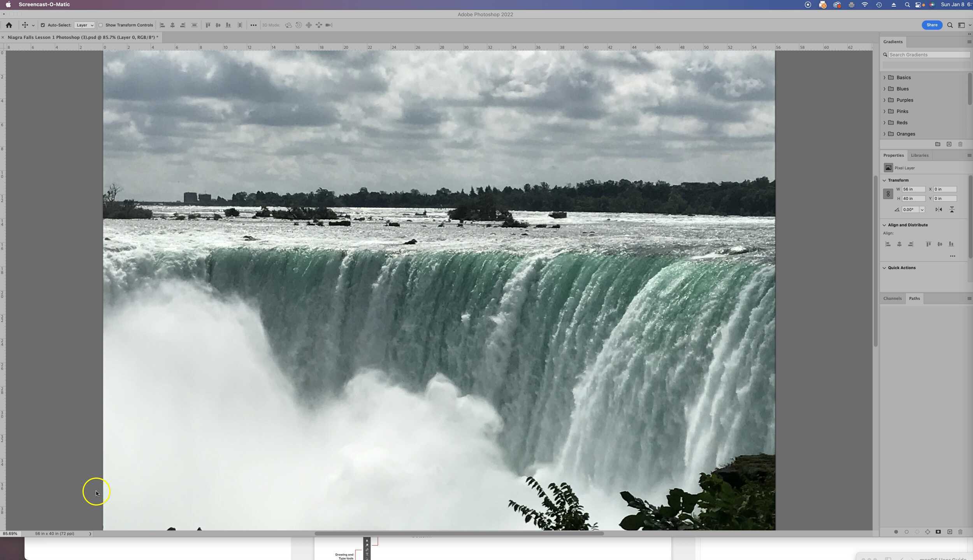The image size is (973, 560).
Task: Enable Show Transform Controls
Action: coord(101,25)
